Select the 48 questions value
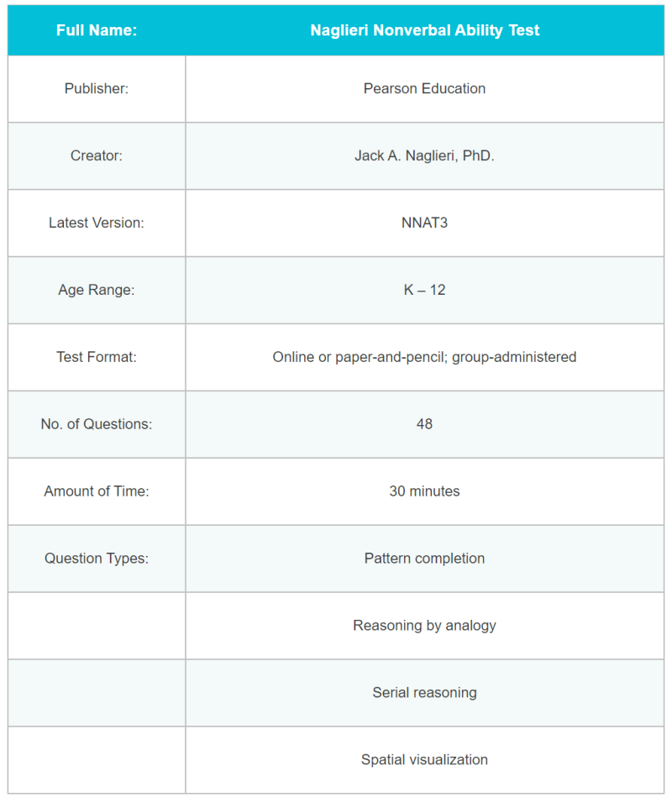Viewport: 672px width, 808px height. [425, 424]
